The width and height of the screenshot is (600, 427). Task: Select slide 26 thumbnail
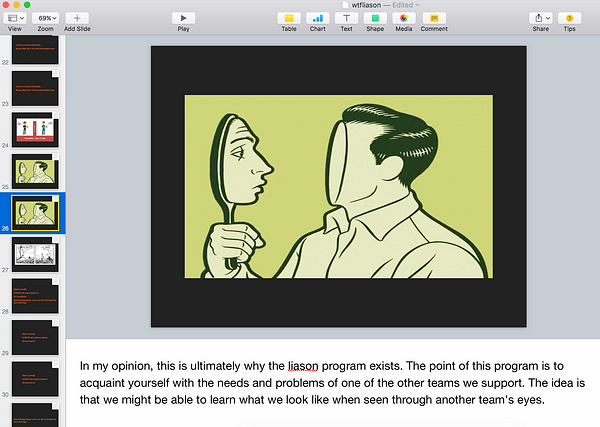(35, 213)
